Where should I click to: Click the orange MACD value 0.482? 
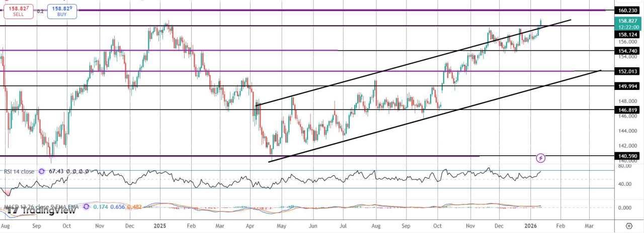pos(134,206)
